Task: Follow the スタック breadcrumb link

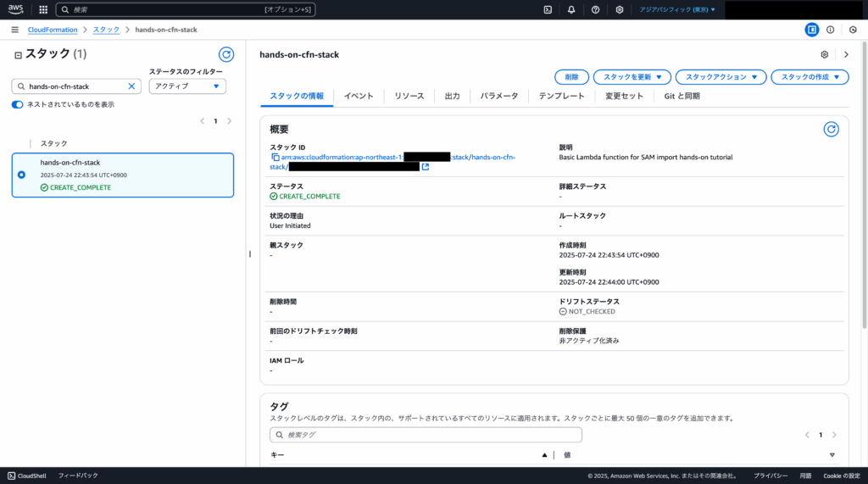Action: (106, 30)
